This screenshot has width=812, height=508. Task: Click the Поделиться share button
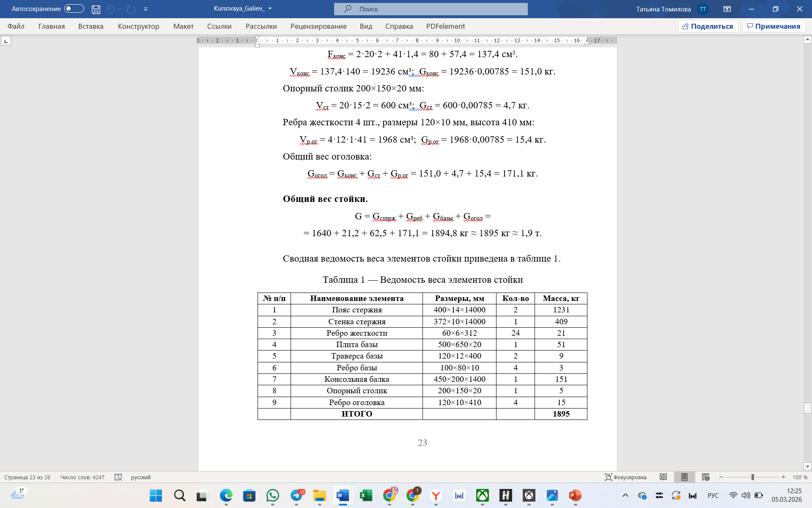[708, 26]
